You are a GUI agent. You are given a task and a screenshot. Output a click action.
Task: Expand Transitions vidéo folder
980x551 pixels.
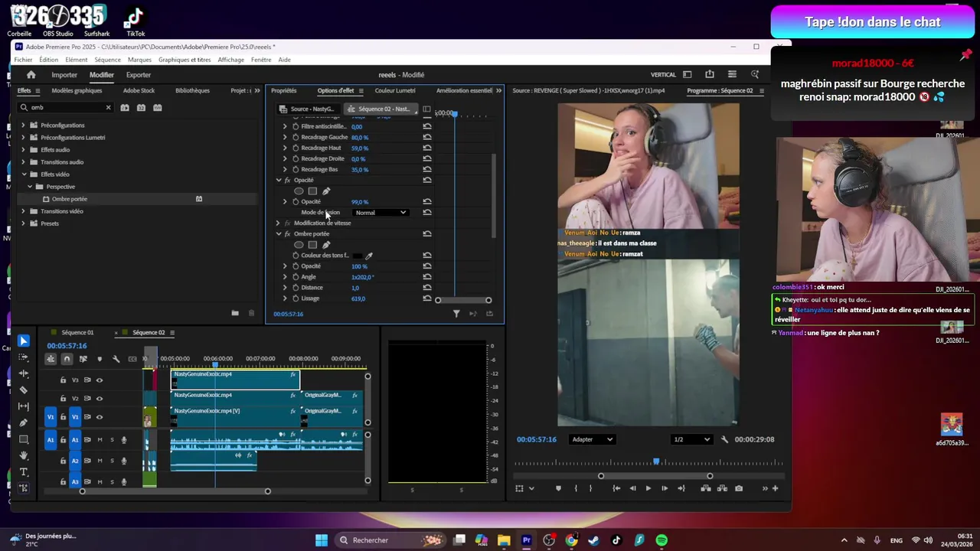[23, 211]
